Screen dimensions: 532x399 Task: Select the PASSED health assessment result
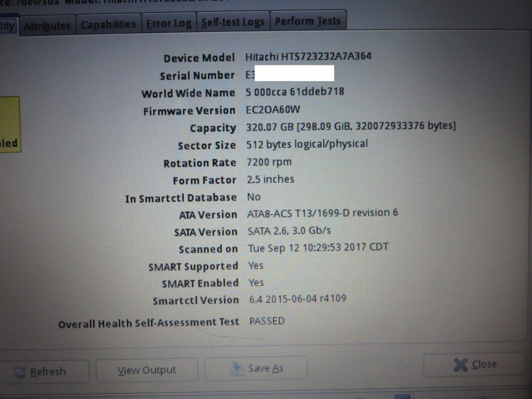(267, 321)
